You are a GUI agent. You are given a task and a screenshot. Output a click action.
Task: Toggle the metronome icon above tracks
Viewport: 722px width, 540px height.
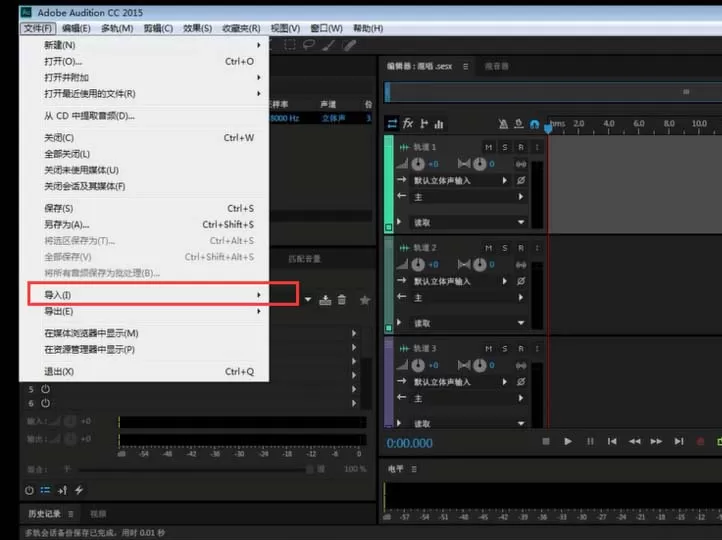coord(503,123)
